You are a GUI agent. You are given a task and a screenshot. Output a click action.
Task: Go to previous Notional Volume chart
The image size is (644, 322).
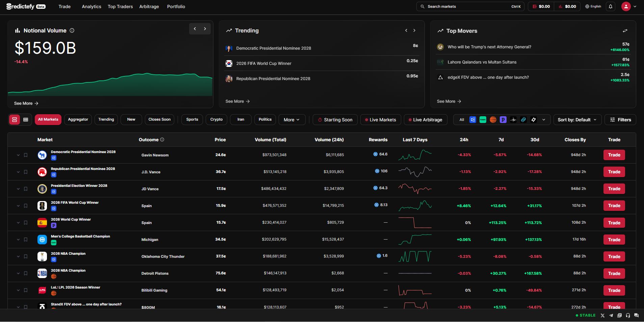point(195,29)
